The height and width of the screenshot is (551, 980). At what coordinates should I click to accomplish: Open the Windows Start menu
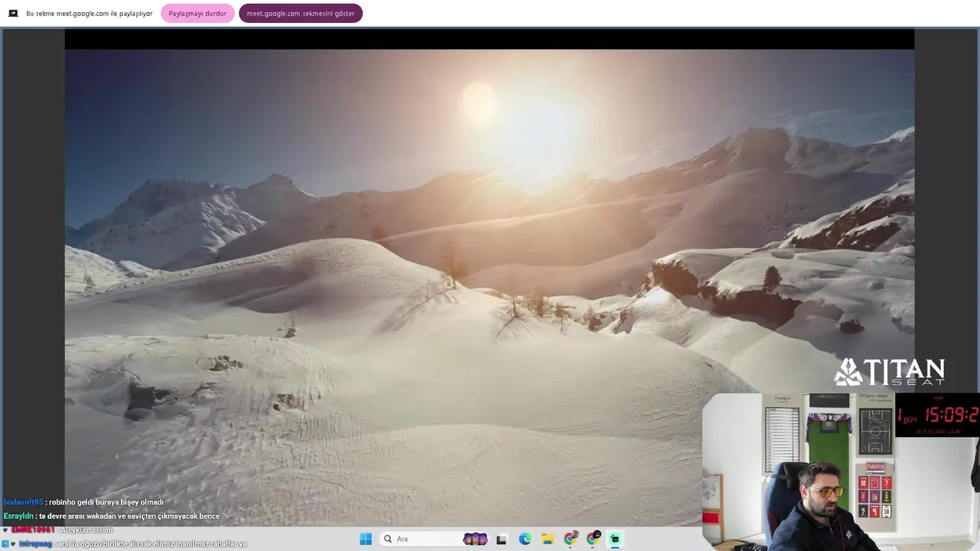366,539
